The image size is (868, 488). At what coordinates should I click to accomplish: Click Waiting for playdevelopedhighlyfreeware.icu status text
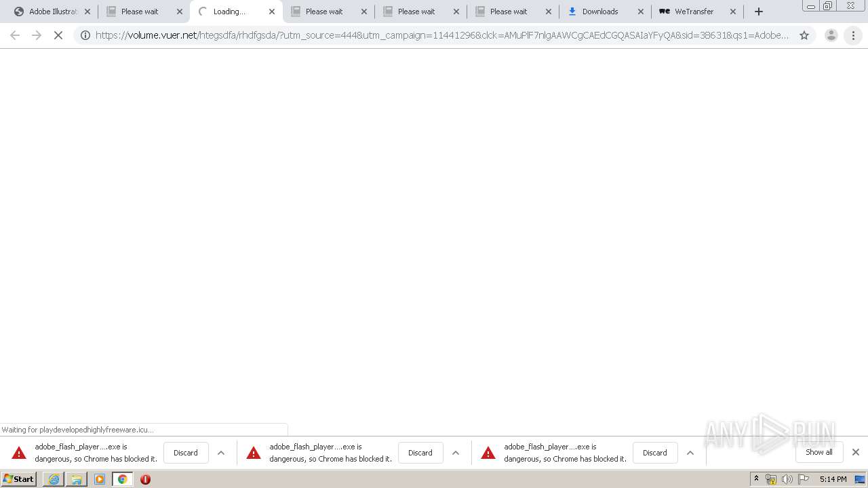coord(77,430)
